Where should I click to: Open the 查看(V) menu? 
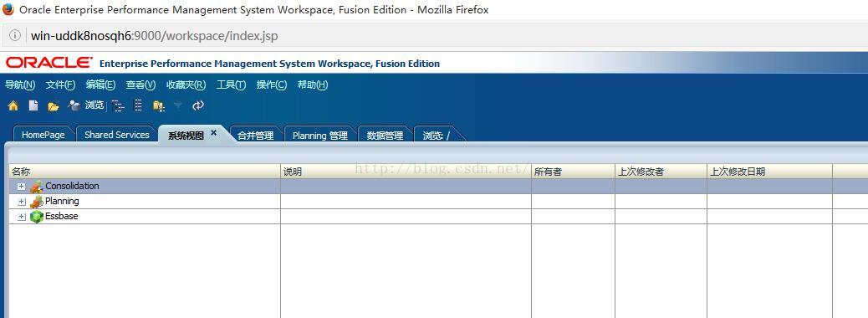coord(141,85)
